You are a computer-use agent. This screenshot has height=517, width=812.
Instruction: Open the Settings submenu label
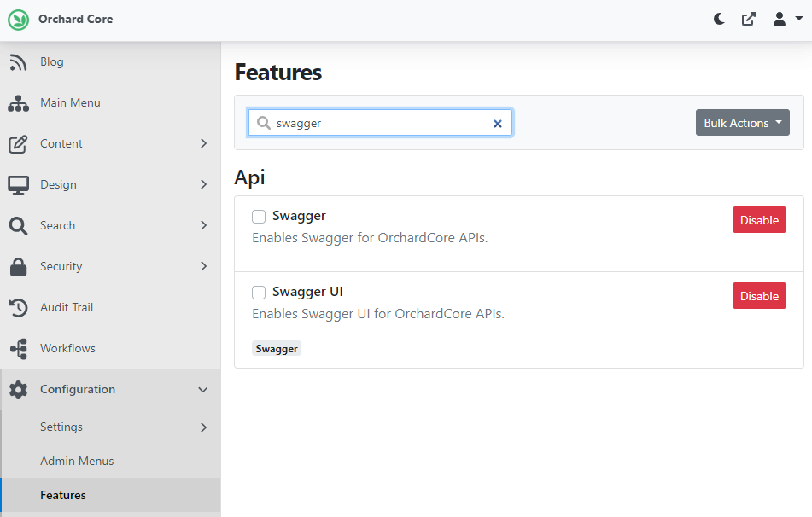point(61,427)
